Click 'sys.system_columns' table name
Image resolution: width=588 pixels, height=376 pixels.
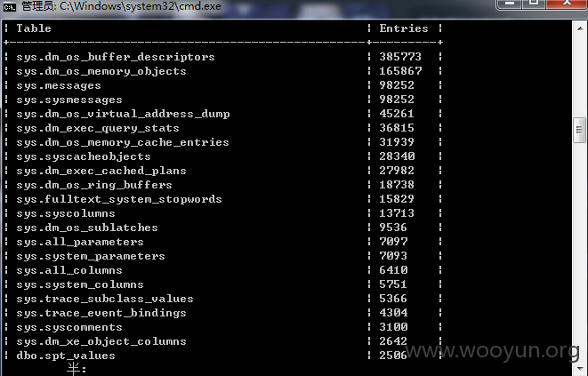(80, 285)
